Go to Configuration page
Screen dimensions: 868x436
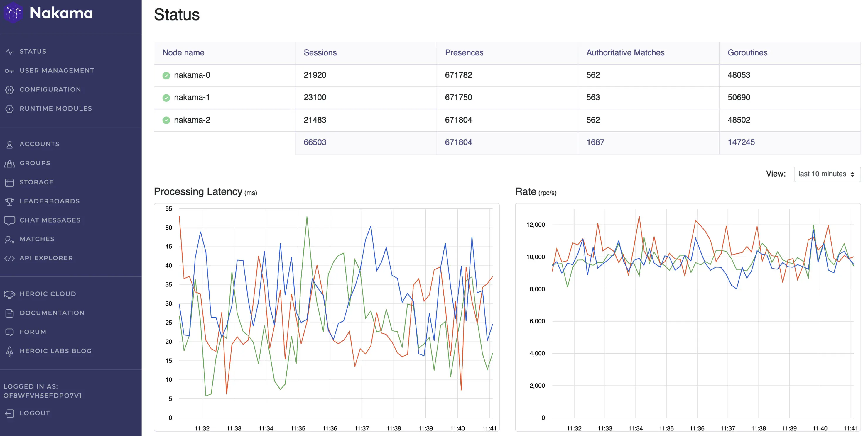tap(50, 89)
